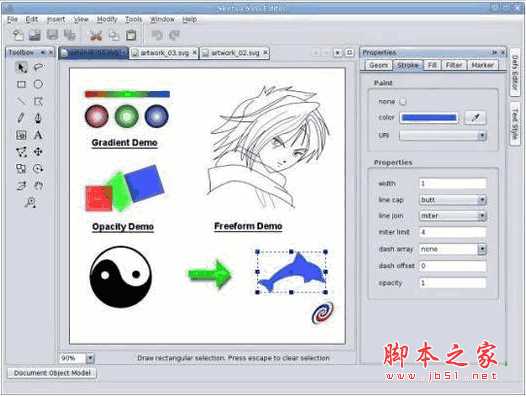This screenshot has width=526, height=397.
Task: Click the miter limit input field
Action: coord(453,232)
